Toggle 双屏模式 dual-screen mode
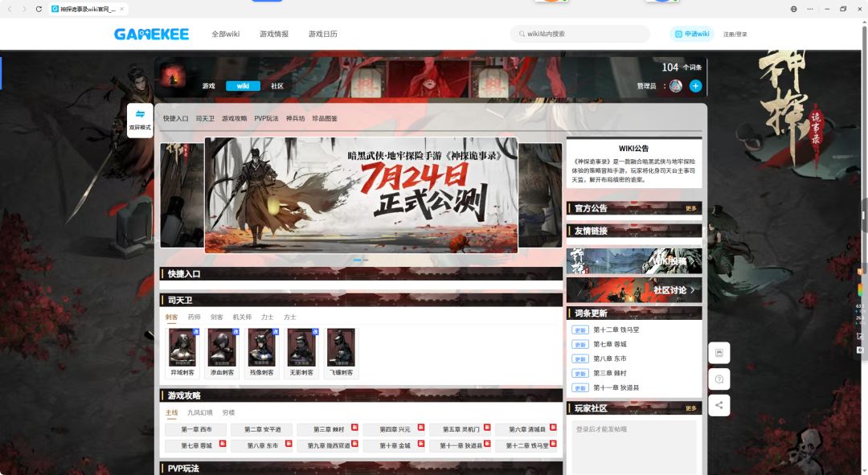 coord(140,120)
